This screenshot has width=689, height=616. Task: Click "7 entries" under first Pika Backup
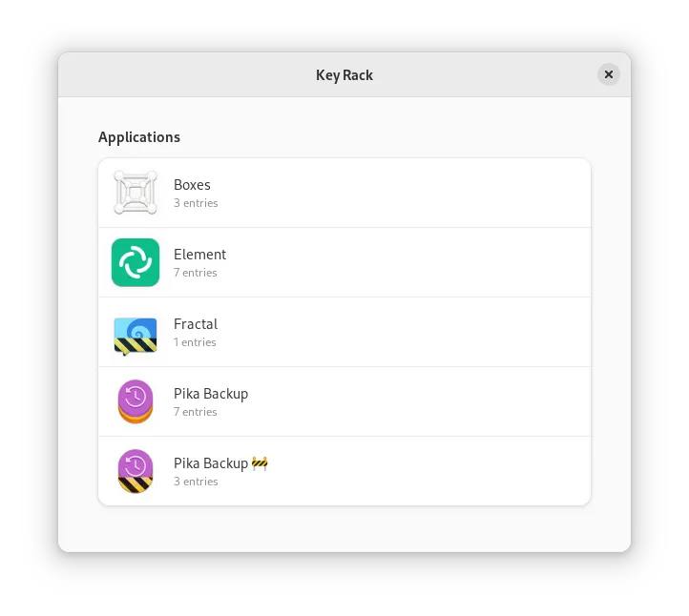tap(196, 412)
